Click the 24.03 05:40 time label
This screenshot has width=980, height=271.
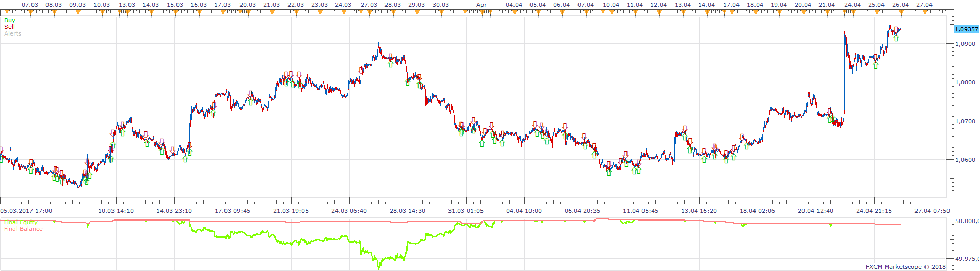click(349, 211)
